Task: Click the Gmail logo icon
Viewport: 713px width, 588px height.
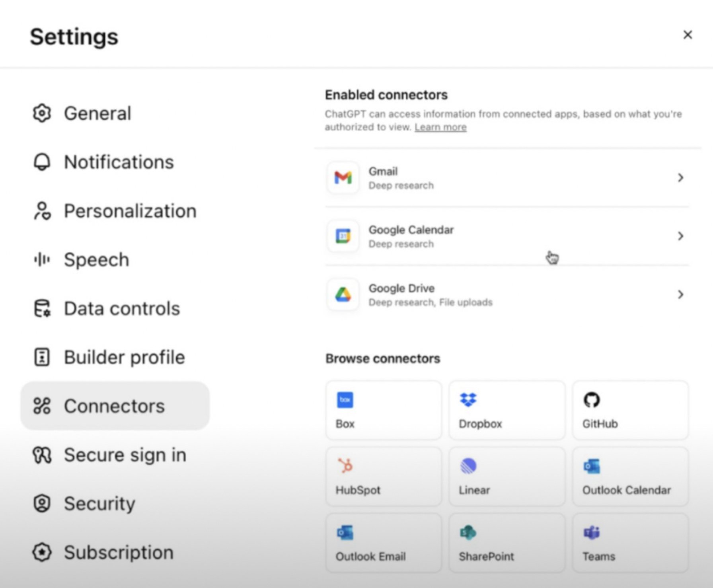Action: point(343,177)
